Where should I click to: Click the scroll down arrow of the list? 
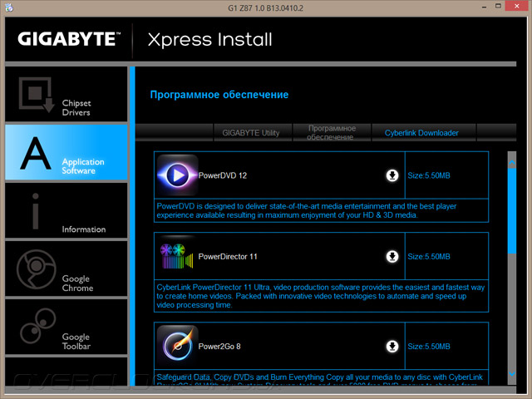512,374
